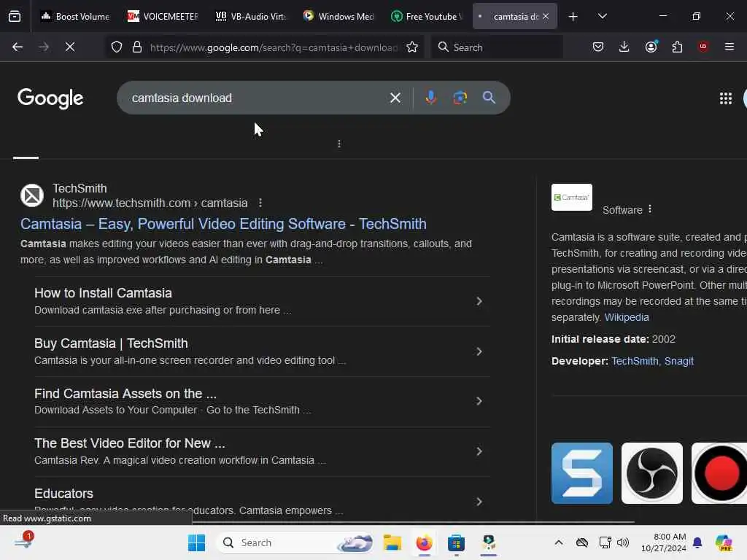Expand the Best Video Editor row chevron
The width and height of the screenshot is (747, 560).
[479, 451]
